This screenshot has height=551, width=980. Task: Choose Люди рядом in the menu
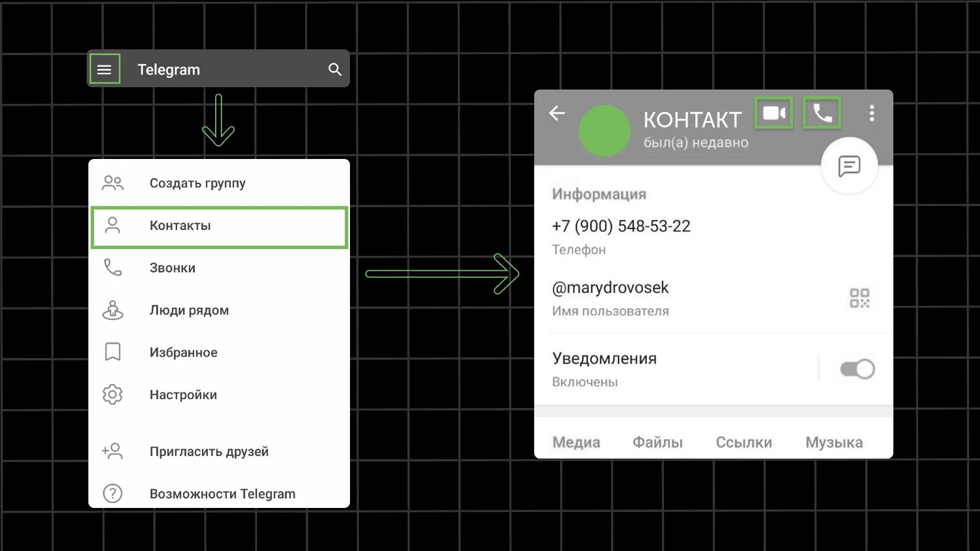click(x=219, y=311)
